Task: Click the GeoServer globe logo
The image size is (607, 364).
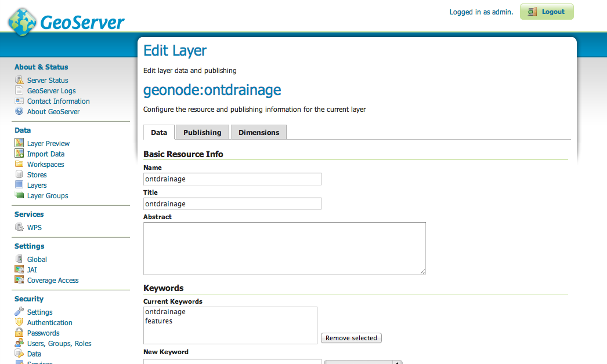Action: click(x=23, y=22)
